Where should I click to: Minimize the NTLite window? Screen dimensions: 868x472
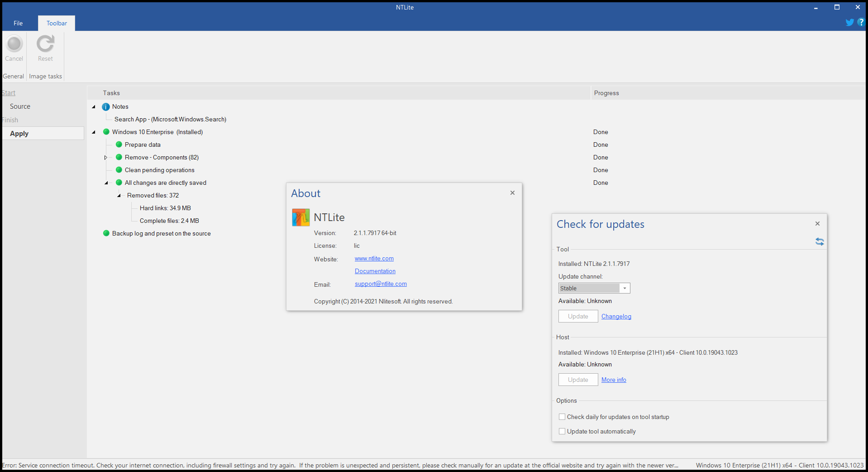[816, 7]
